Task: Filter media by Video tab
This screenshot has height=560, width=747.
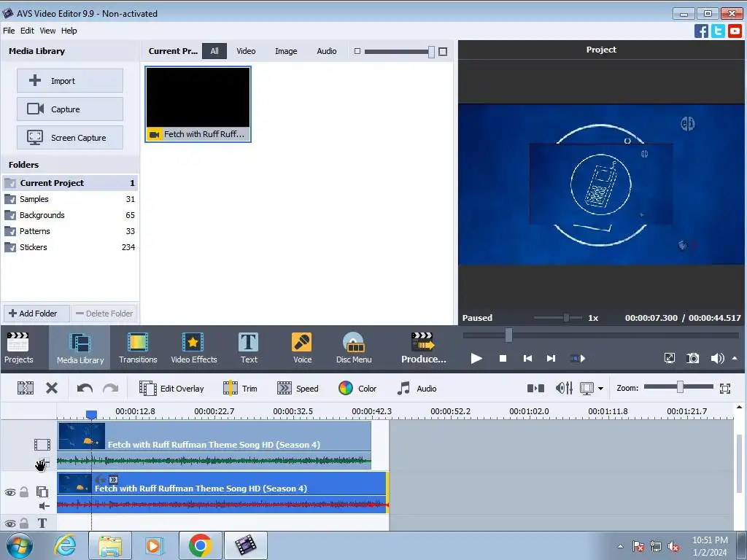Action: tap(246, 51)
